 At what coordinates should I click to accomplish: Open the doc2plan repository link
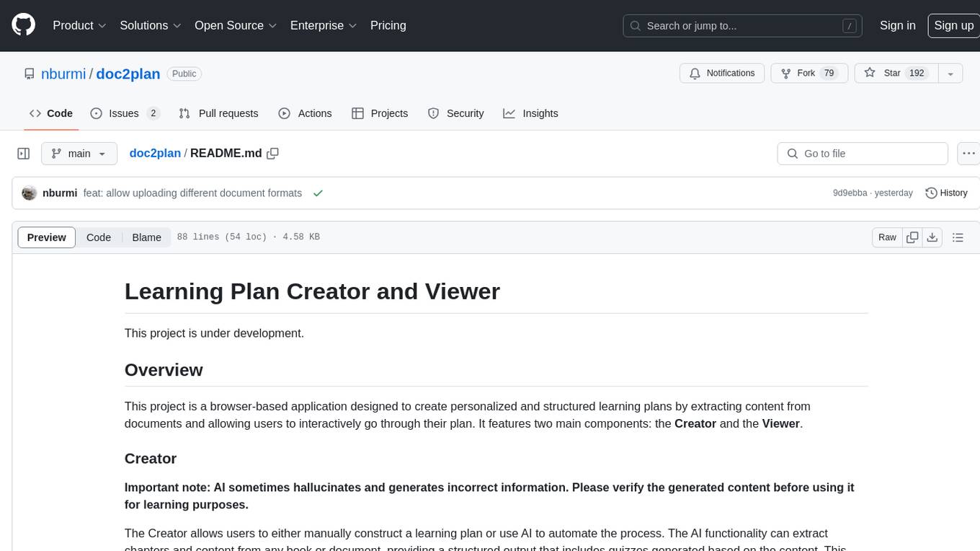click(x=128, y=74)
